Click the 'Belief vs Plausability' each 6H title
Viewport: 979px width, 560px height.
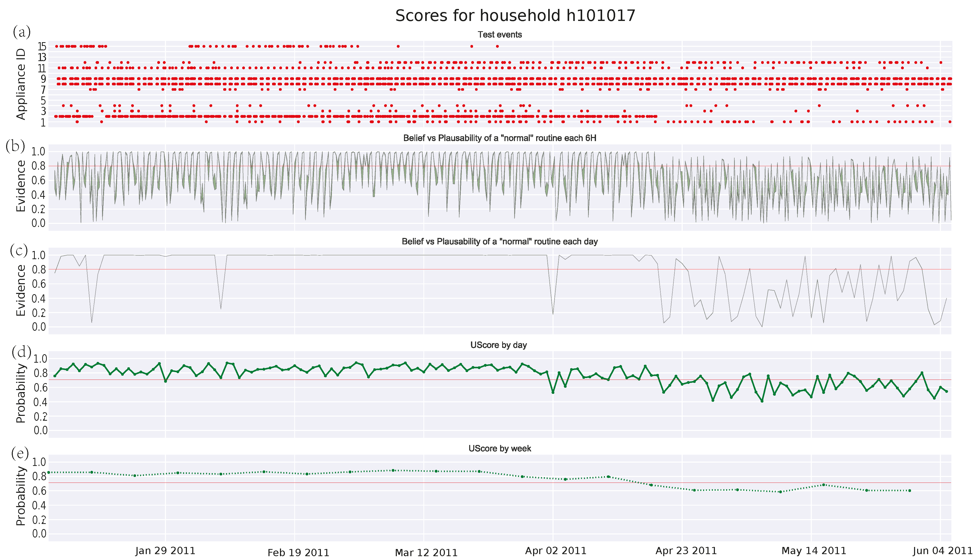pos(500,138)
